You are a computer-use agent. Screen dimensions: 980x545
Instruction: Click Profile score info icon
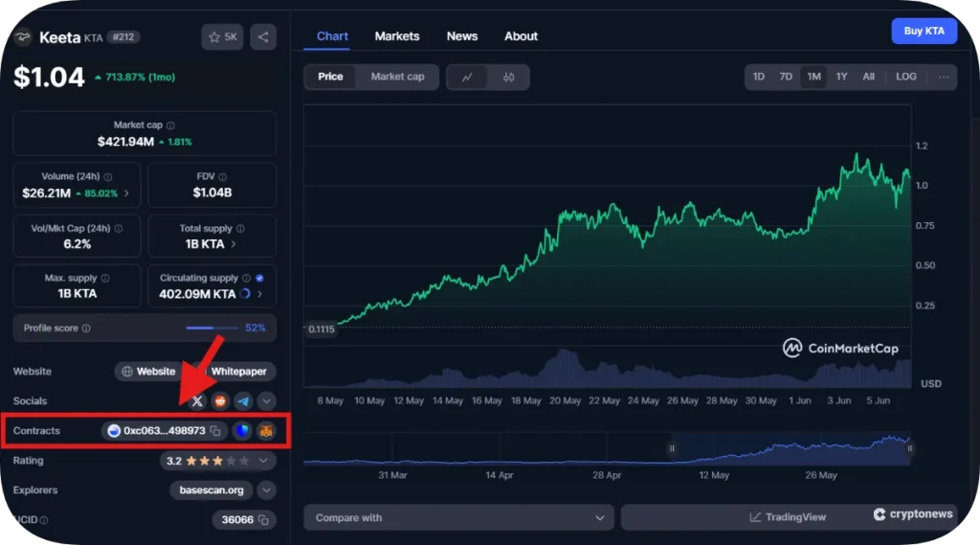pos(86,328)
